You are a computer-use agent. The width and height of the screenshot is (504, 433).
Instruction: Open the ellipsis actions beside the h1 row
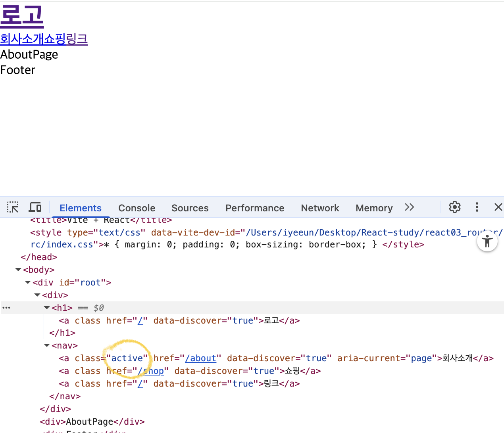click(x=6, y=308)
